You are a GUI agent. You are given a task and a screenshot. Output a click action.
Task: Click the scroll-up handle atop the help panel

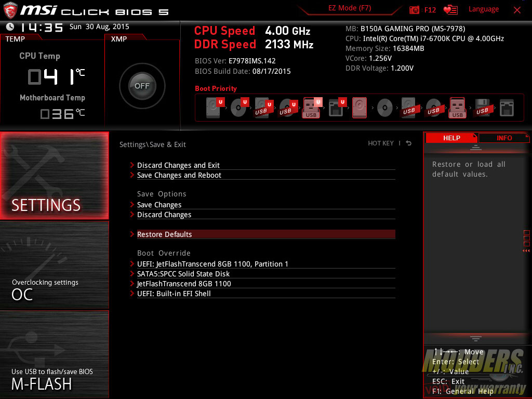coord(476,147)
